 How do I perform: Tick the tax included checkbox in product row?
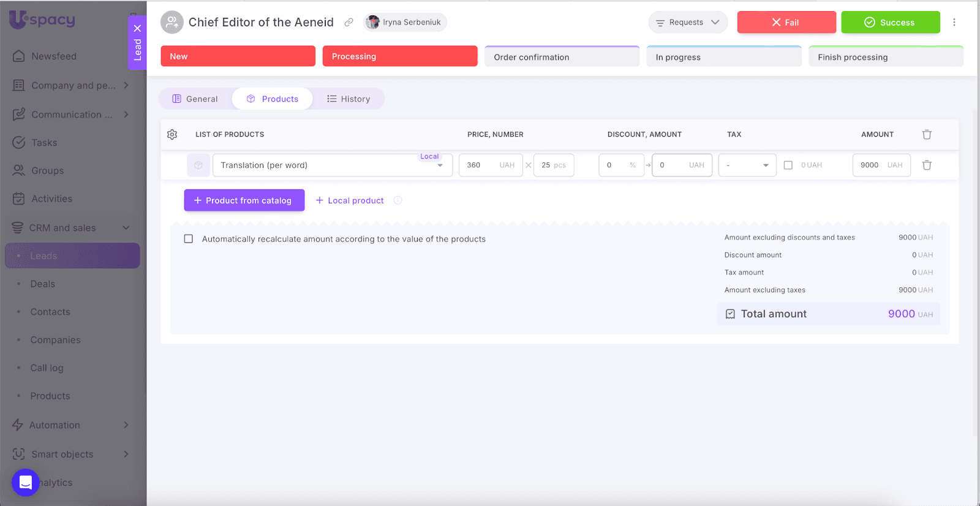(788, 165)
